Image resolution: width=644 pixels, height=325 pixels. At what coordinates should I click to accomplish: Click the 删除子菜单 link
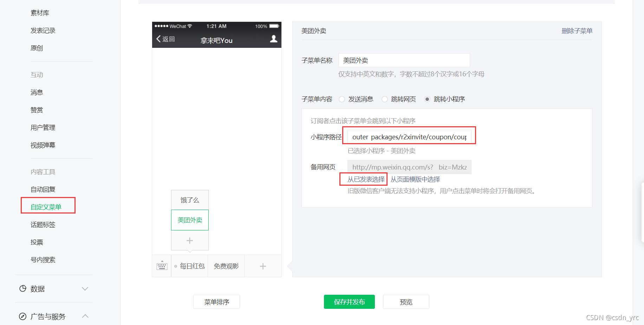[577, 31]
